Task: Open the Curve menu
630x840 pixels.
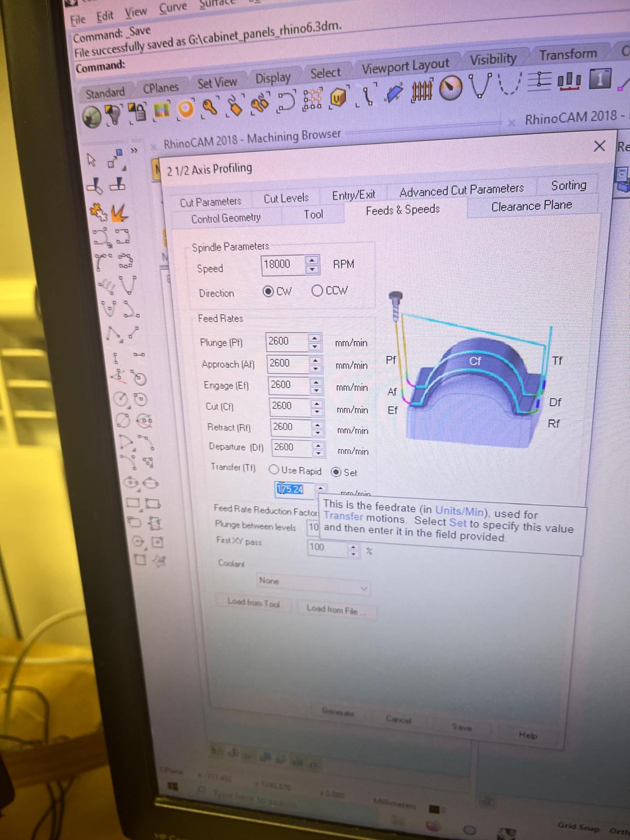Action: (x=173, y=8)
